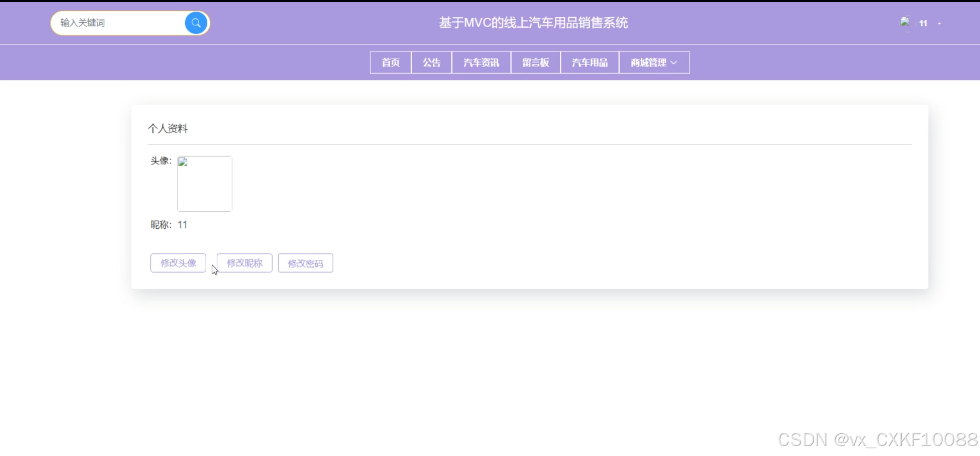Viewport: 980px width, 456px height.
Task: Go to the 首页 nav tab
Action: click(391, 63)
